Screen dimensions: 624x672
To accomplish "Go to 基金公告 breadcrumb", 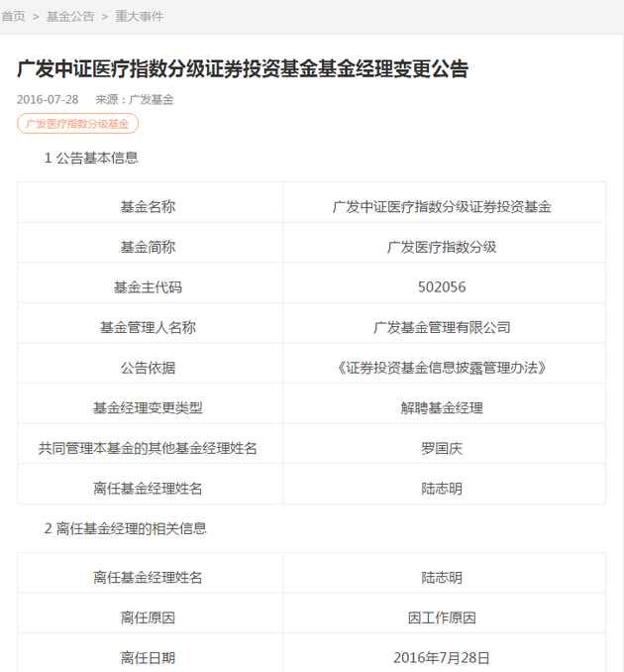I will coord(70,16).
